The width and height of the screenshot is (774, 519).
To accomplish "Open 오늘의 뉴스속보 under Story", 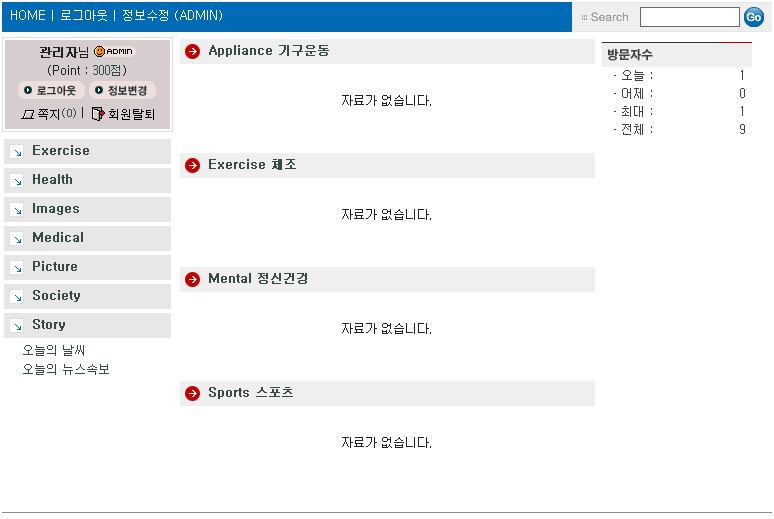I will [x=66, y=370].
